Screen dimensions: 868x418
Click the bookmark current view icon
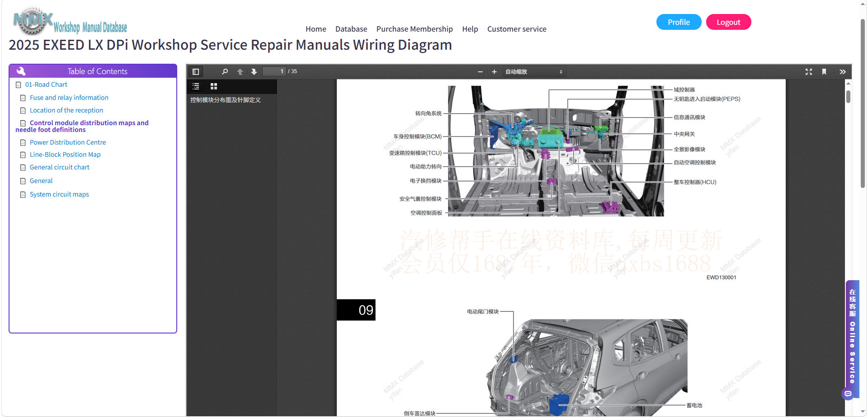(824, 71)
